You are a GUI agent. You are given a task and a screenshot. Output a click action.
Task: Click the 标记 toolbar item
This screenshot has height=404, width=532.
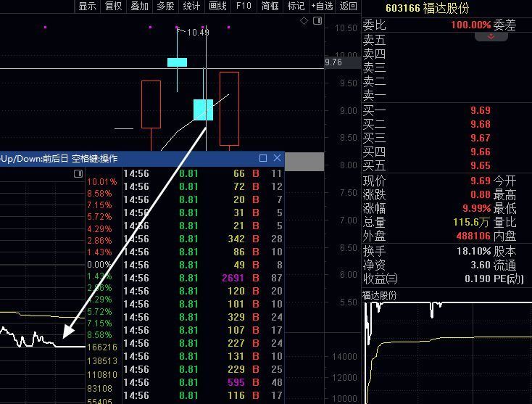[x=296, y=6]
